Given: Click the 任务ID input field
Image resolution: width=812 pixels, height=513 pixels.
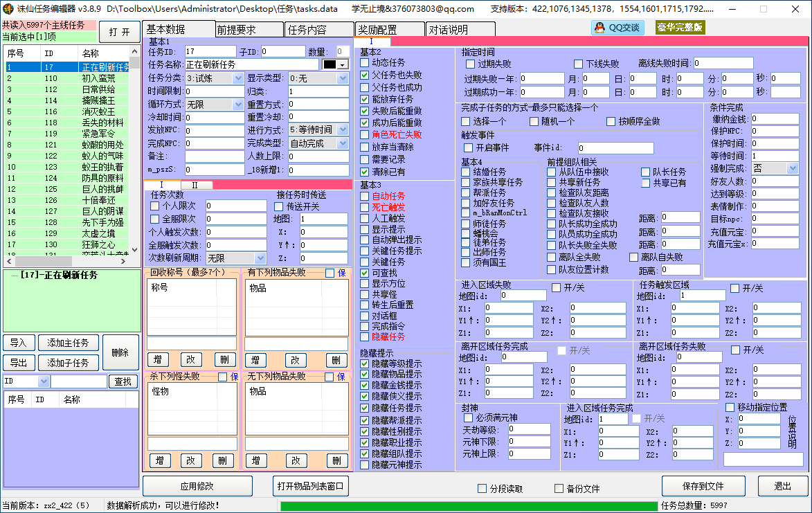Looking at the screenshot, I should pyautogui.click(x=210, y=51).
